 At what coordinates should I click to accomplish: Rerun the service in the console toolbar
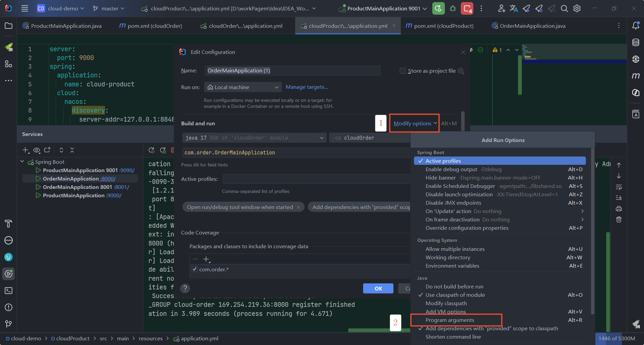(x=152, y=150)
